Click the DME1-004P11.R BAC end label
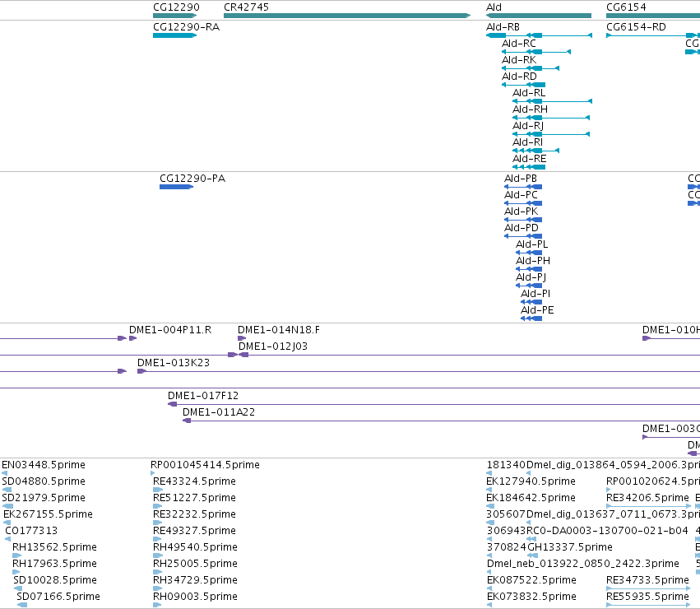This screenshot has height=609, width=700. 170,330
